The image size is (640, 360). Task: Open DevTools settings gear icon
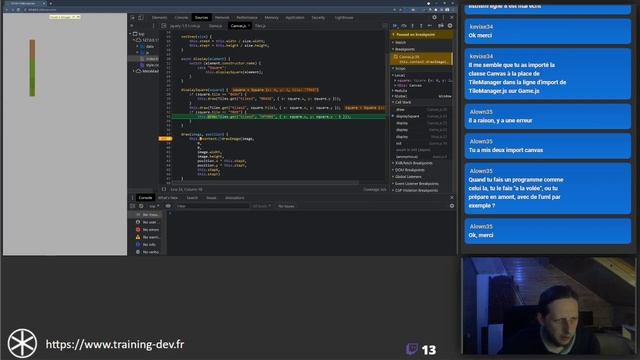(434, 18)
